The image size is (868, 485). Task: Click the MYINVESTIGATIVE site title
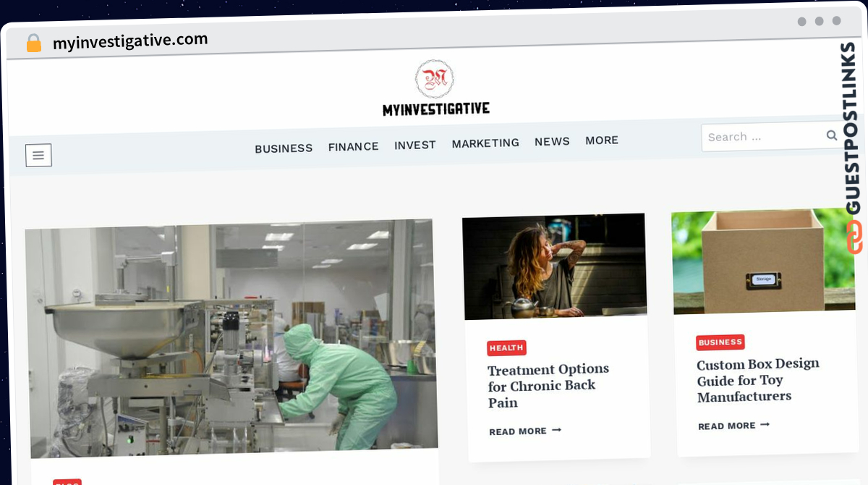[436, 109]
